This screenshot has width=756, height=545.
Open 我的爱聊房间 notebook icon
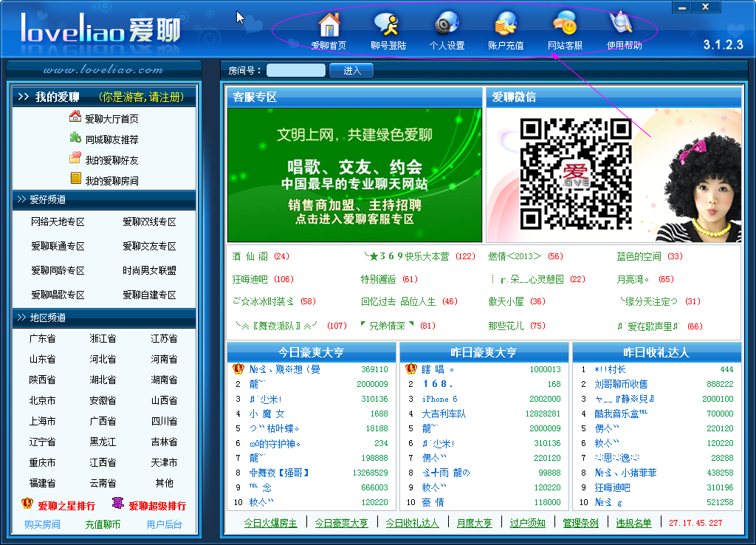[x=75, y=179]
